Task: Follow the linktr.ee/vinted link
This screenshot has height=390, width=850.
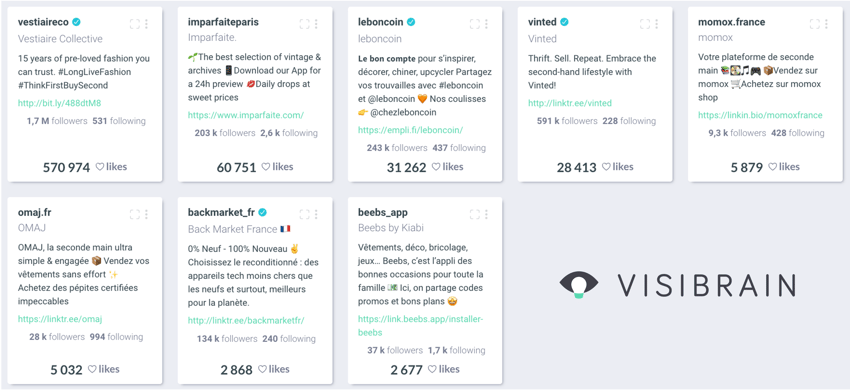Action: [x=570, y=103]
